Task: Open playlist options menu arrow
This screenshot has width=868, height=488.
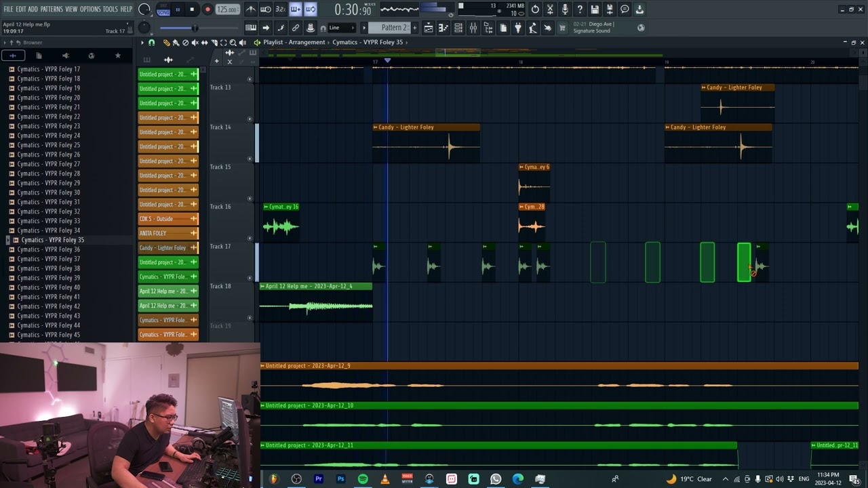Action: click(x=142, y=43)
